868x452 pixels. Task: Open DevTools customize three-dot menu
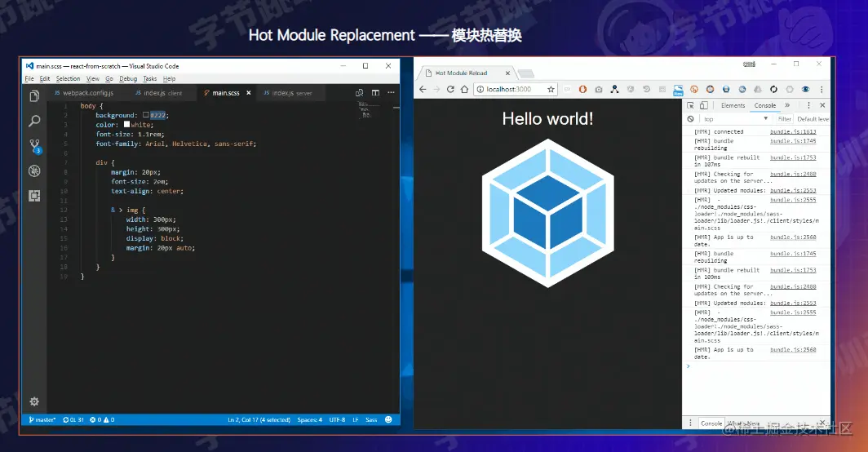808,105
